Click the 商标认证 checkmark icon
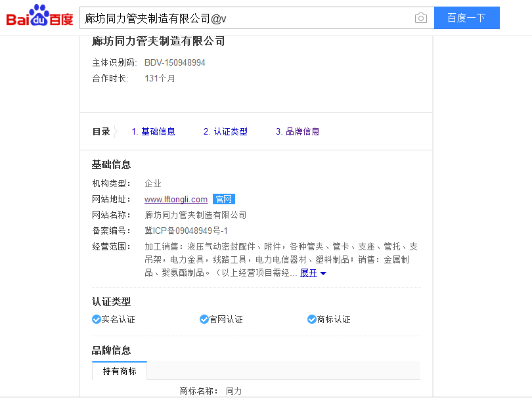The image size is (532, 398). pyautogui.click(x=312, y=320)
